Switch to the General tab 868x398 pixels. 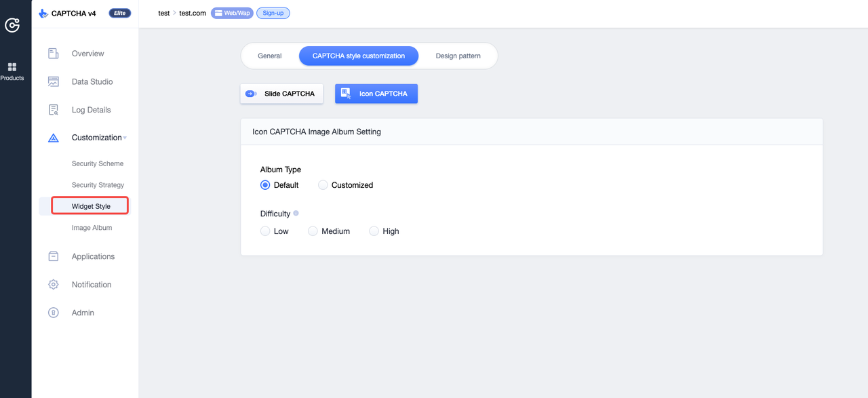(270, 56)
